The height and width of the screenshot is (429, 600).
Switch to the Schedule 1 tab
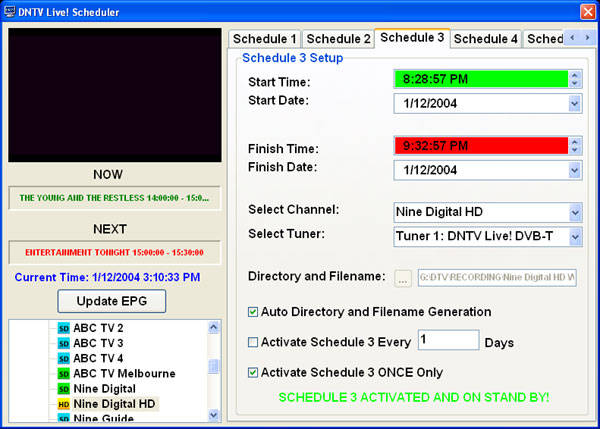coord(265,39)
